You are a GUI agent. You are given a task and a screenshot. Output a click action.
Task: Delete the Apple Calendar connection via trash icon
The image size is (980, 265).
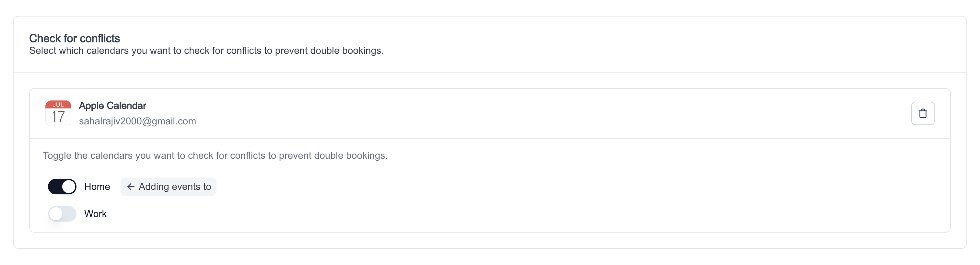tap(923, 113)
